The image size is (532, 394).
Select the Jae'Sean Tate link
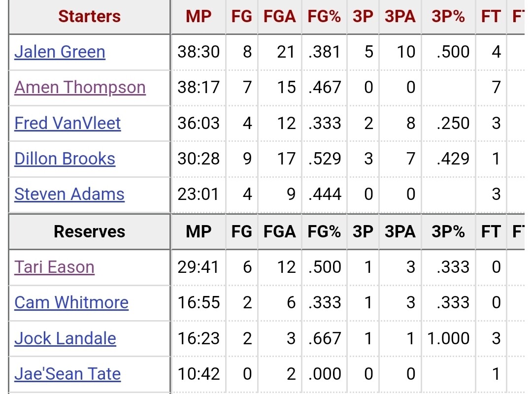tap(67, 374)
